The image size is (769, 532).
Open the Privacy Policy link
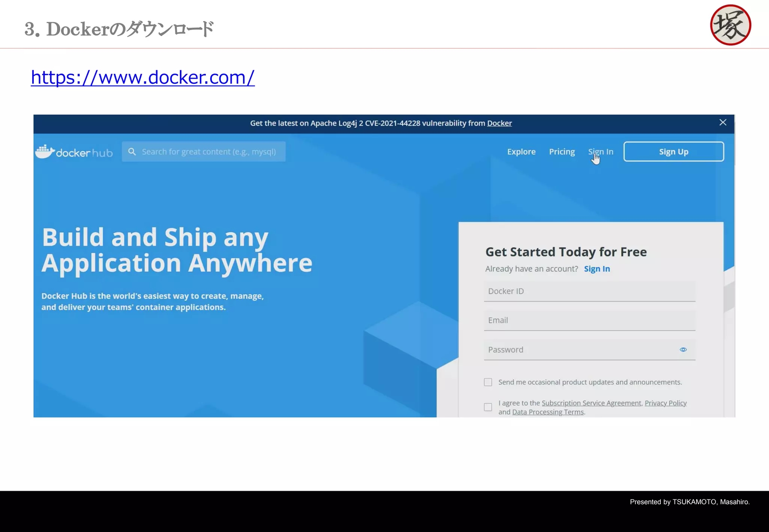pyautogui.click(x=666, y=403)
